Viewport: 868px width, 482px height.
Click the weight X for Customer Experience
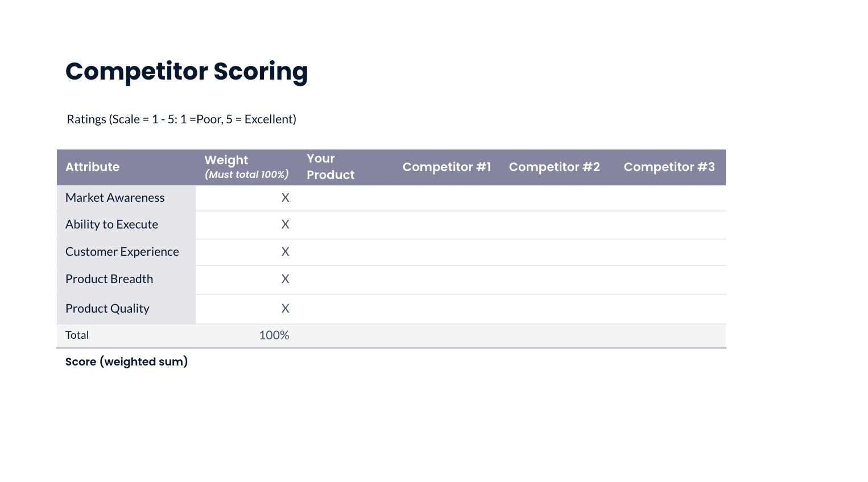click(x=285, y=252)
